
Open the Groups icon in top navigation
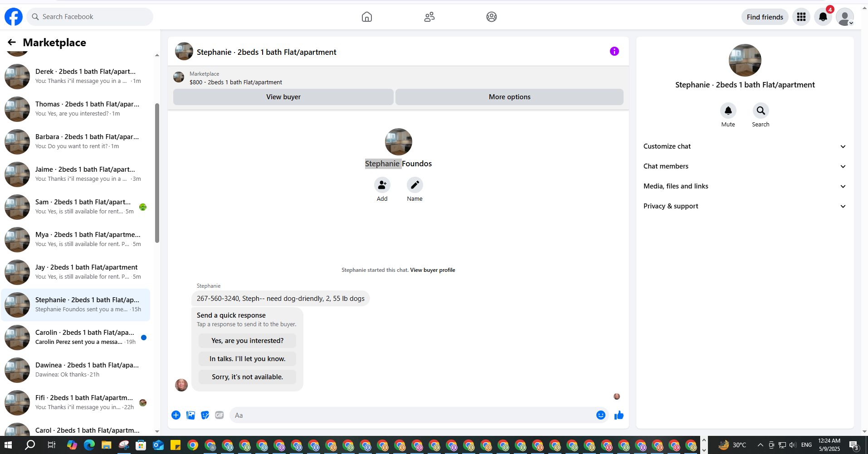tap(492, 17)
